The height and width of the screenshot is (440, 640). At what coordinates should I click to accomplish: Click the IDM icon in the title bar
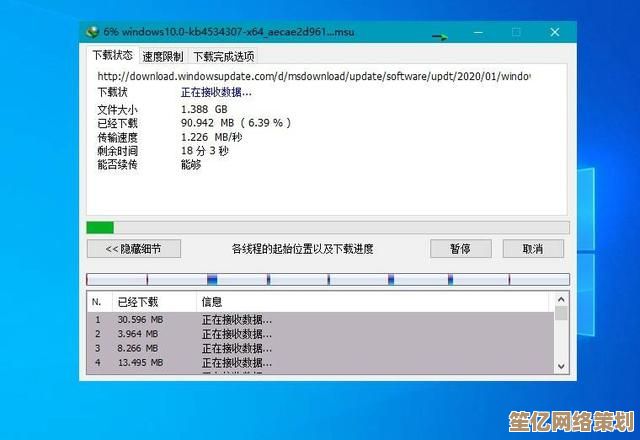(x=92, y=32)
